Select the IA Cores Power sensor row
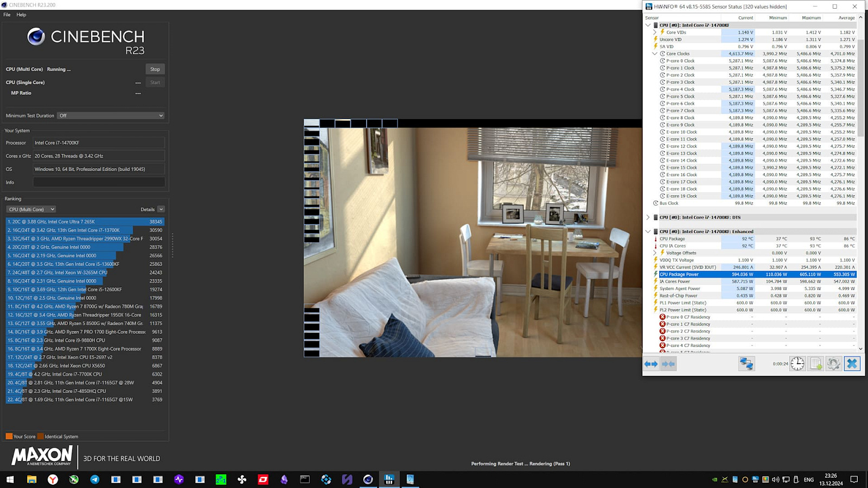Viewport: 868px width, 488px height. 754,281
